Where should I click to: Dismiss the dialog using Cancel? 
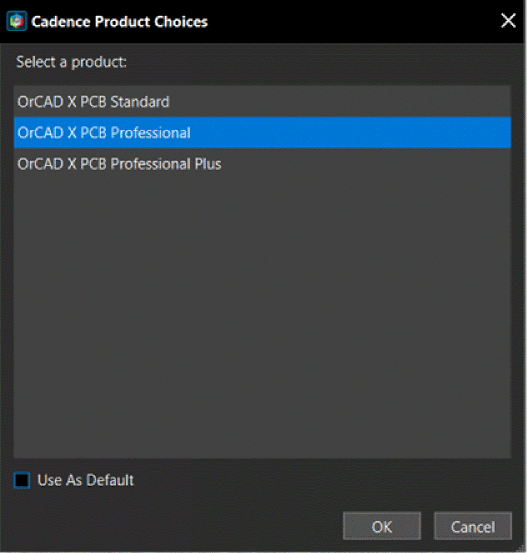click(x=473, y=527)
